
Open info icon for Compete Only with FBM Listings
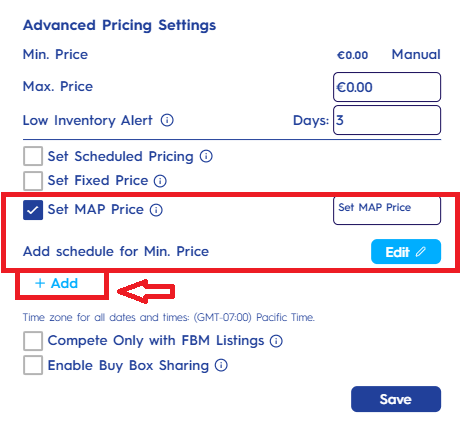point(276,341)
